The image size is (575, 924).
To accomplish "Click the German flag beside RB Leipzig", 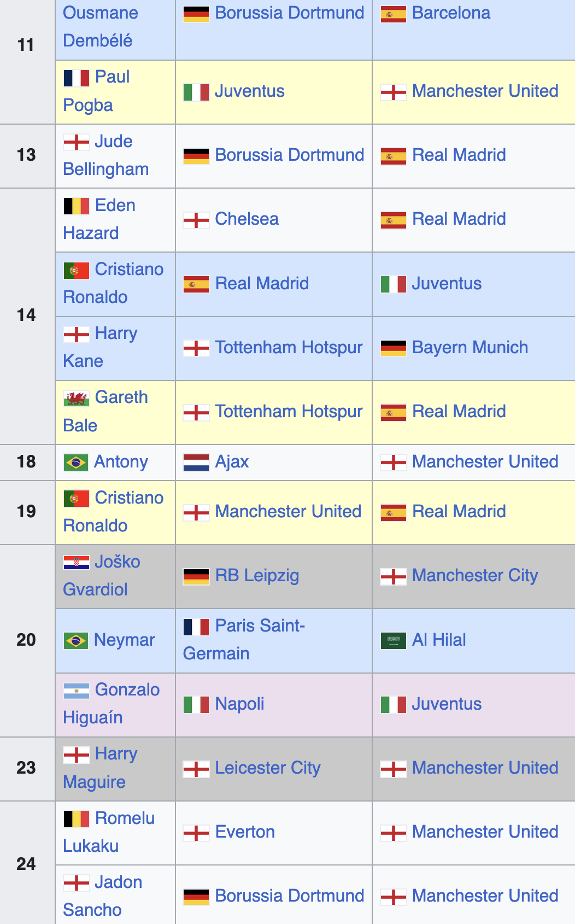I will 196,576.
